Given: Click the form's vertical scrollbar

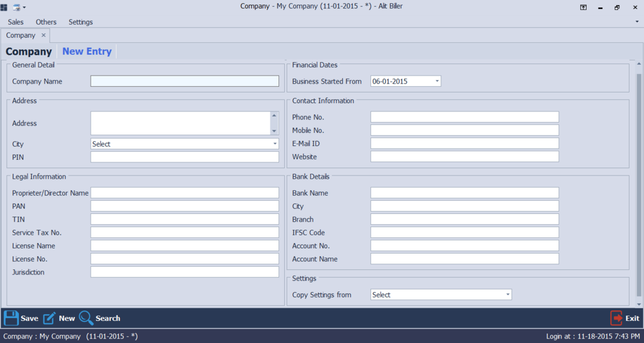Looking at the screenshot, I should coord(639,184).
